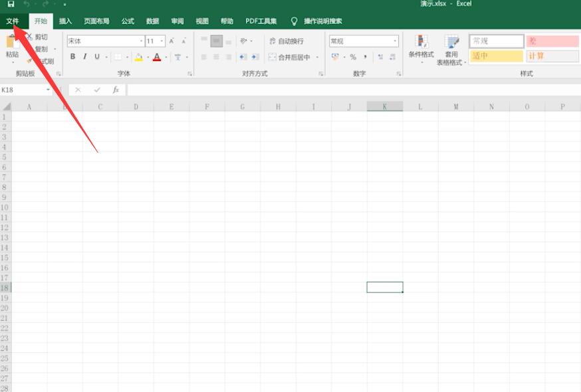Viewport: 581px width, 392px height.
Task: Apply the comma style number format
Action: pyautogui.click(x=366, y=57)
